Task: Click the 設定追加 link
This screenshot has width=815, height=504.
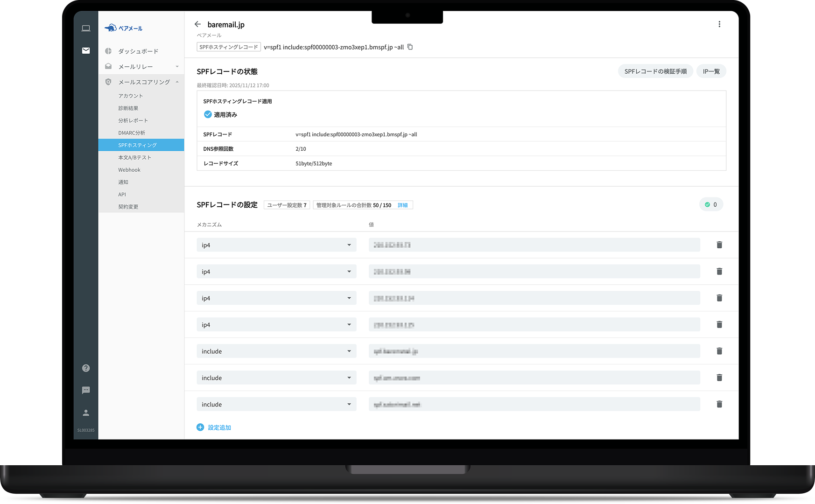Action: (x=219, y=427)
